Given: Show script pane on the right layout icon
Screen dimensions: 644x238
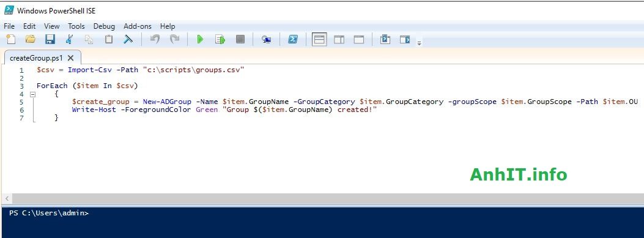Looking at the screenshot, I should tap(339, 39).
